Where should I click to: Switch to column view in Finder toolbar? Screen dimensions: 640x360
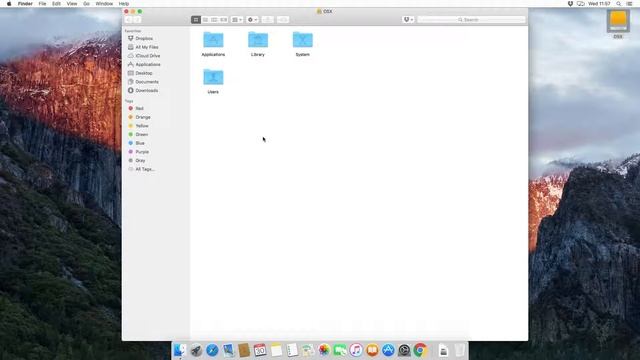tap(214, 20)
